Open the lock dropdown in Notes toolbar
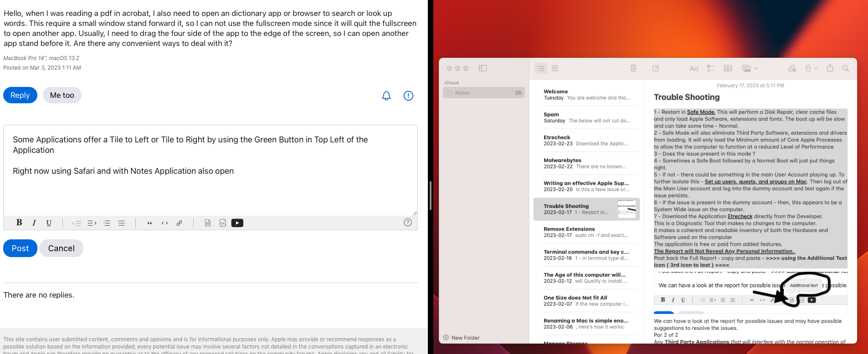868x354 pixels. pyautogui.click(x=811, y=68)
